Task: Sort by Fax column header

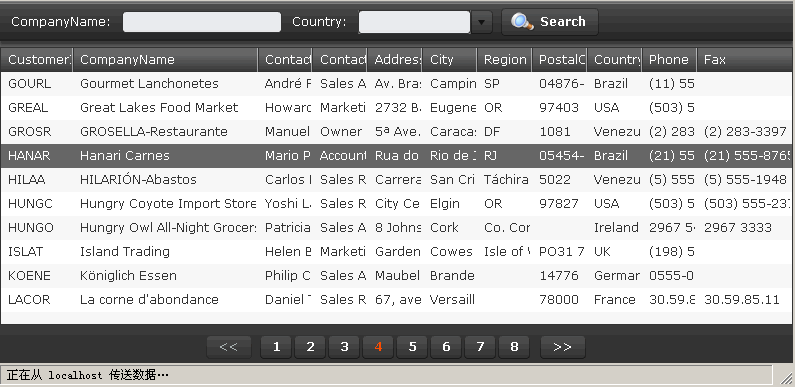Action: [x=745, y=60]
